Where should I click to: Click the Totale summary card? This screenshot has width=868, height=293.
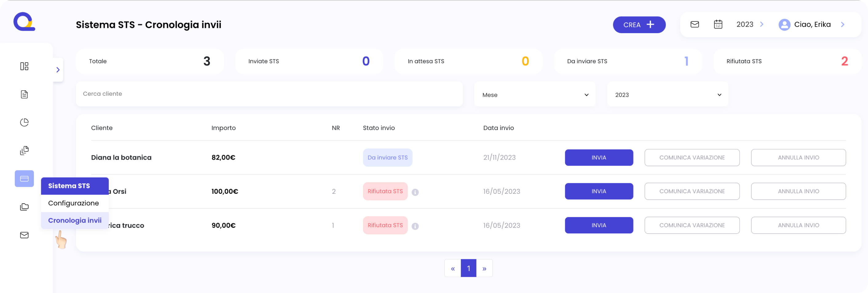pyautogui.click(x=150, y=61)
